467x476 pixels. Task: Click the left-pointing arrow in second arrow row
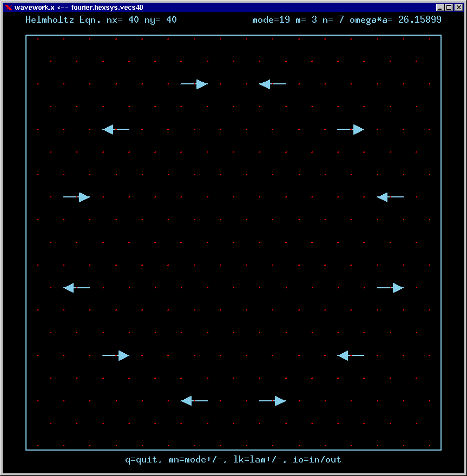tap(116, 129)
